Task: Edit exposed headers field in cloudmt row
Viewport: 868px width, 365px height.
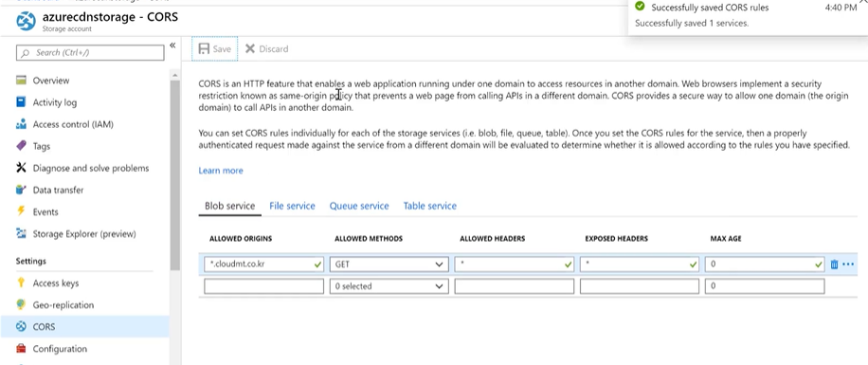Action: click(x=640, y=265)
